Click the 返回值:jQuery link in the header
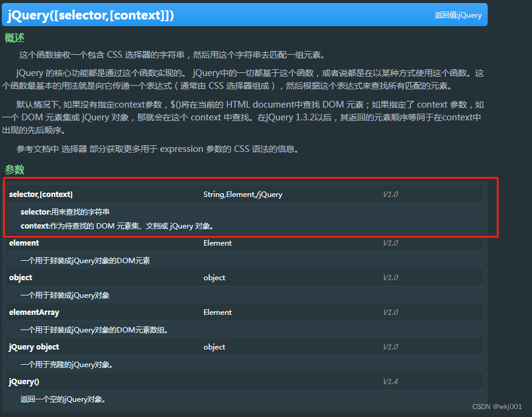The height and width of the screenshot is (417, 532). tap(459, 15)
